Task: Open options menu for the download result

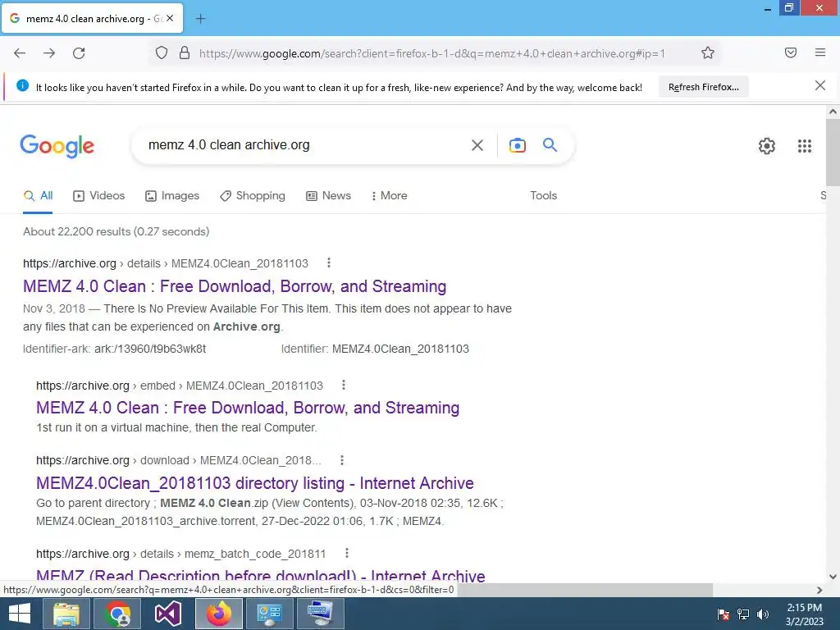Action: click(x=342, y=460)
